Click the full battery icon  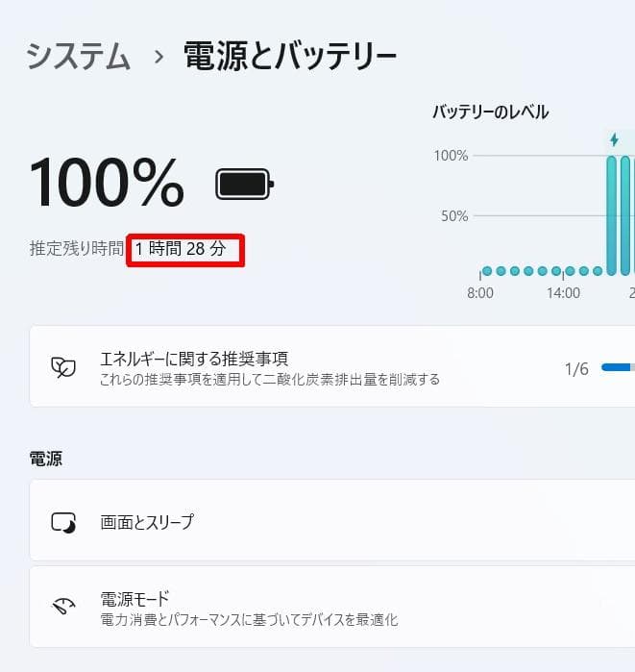[245, 184]
